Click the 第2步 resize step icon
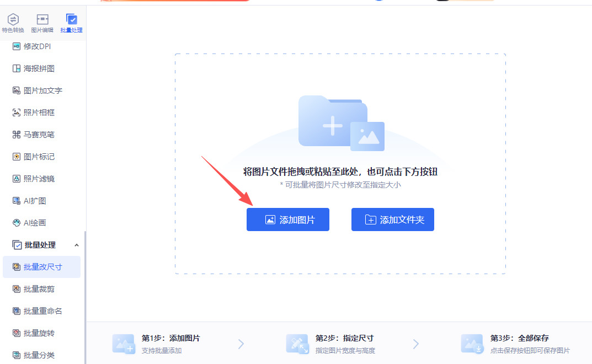Viewport: 592px width, 364px height. tap(297, 344)
